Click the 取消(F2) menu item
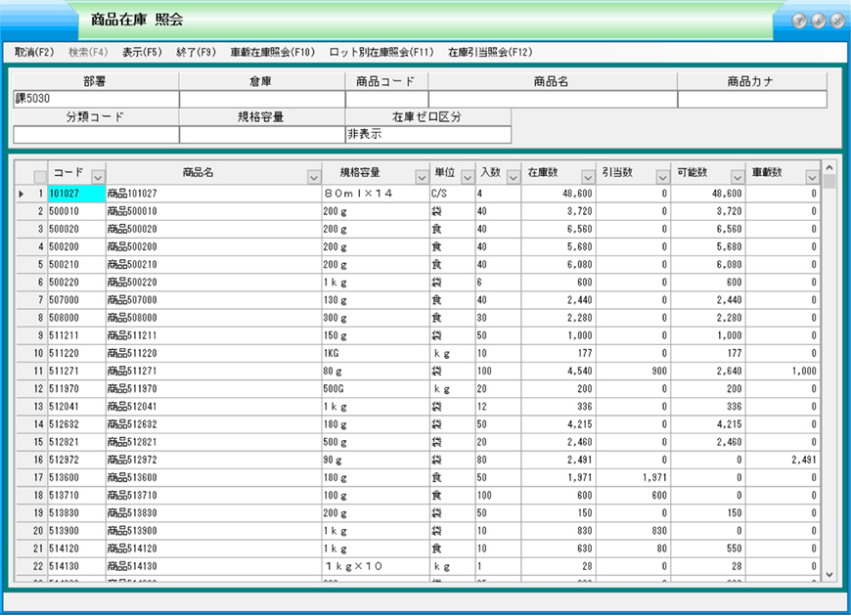This screenshot has width=851, height=616. pos(34,52)
